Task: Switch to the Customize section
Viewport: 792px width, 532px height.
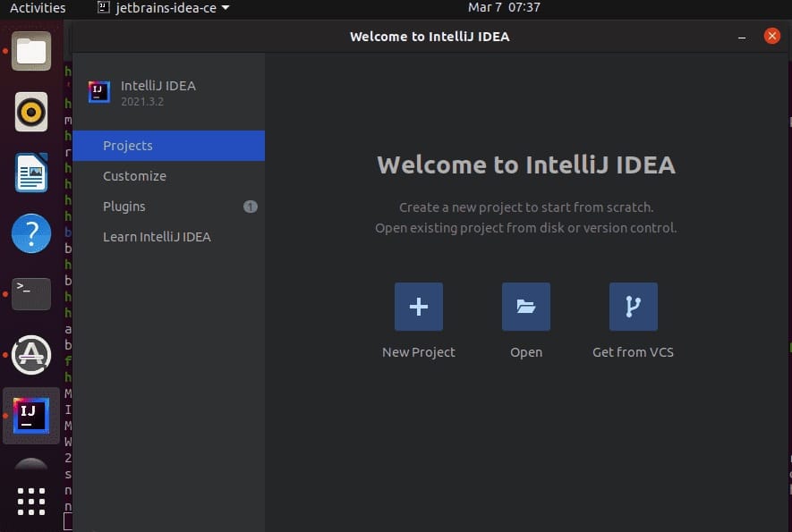Action: pos(134,176)
